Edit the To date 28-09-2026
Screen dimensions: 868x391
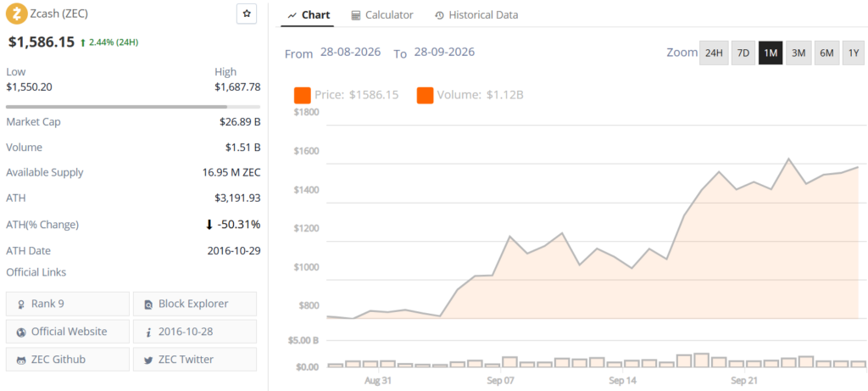point(444,53)
